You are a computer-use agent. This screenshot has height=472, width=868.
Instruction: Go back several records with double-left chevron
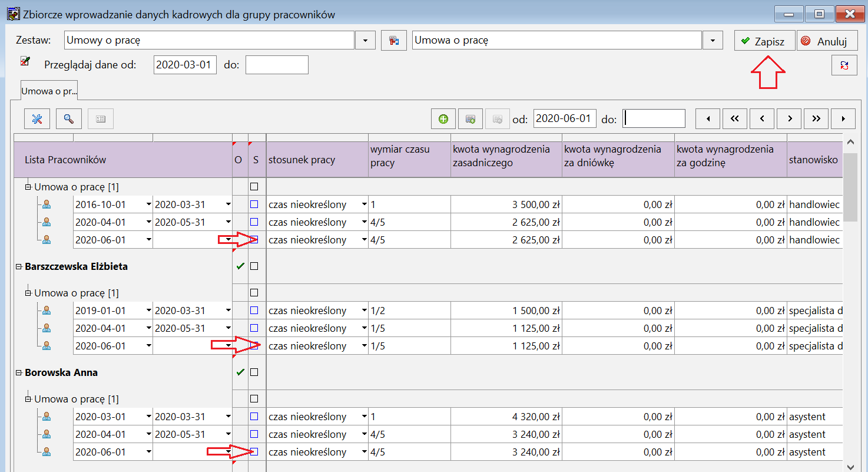click(x=735, y=118)
